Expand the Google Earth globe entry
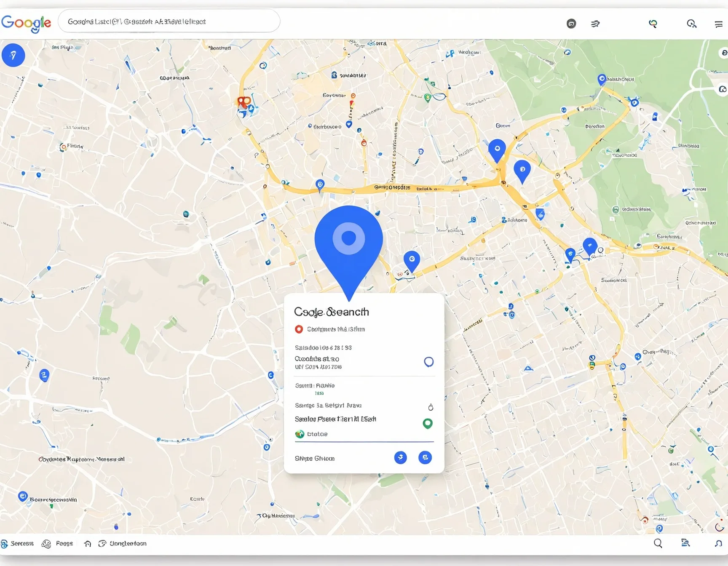Image resolution: width=728 pixels, height=566 pixels. [x=300, y=434]
